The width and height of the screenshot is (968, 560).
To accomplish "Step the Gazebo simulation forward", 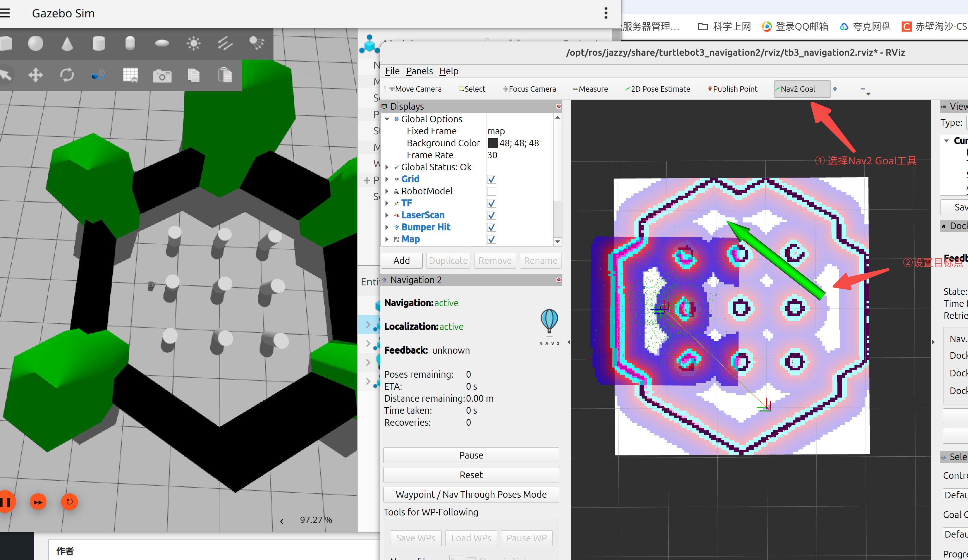I will coord(38,502).
